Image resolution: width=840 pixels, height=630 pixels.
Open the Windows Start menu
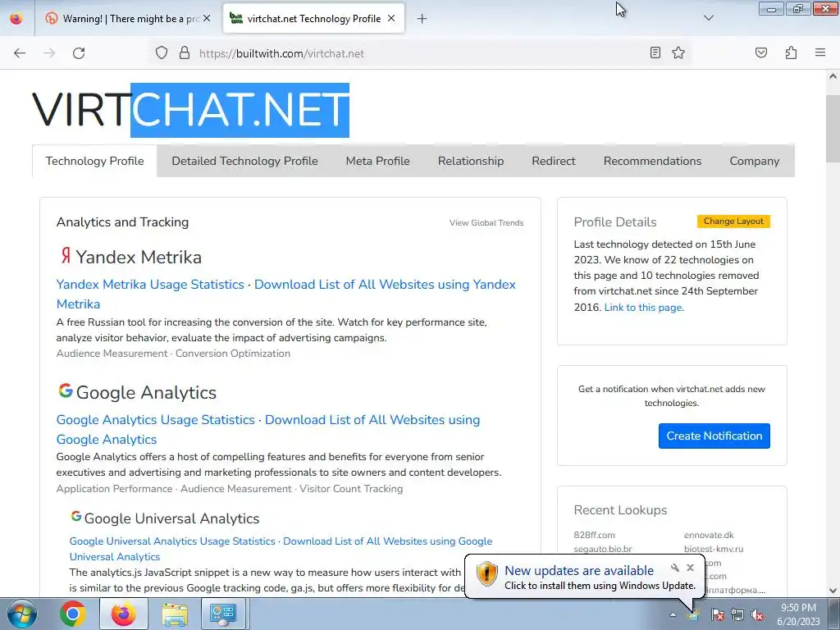22,614
